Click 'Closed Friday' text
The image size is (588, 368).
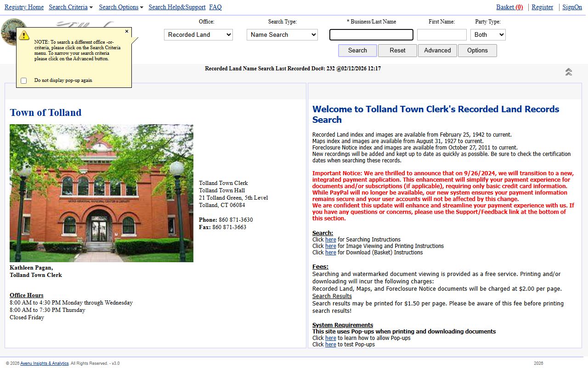pos(27,317)
